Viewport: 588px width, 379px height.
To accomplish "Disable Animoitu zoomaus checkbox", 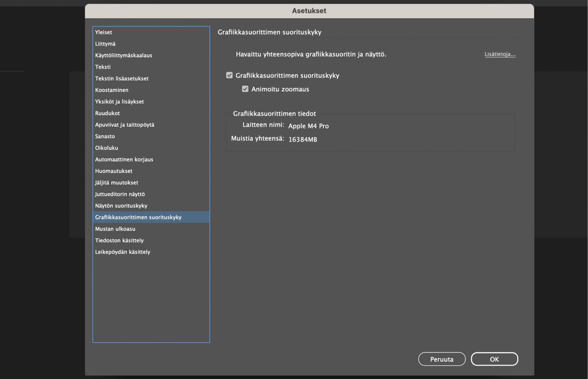I will 245,89.
